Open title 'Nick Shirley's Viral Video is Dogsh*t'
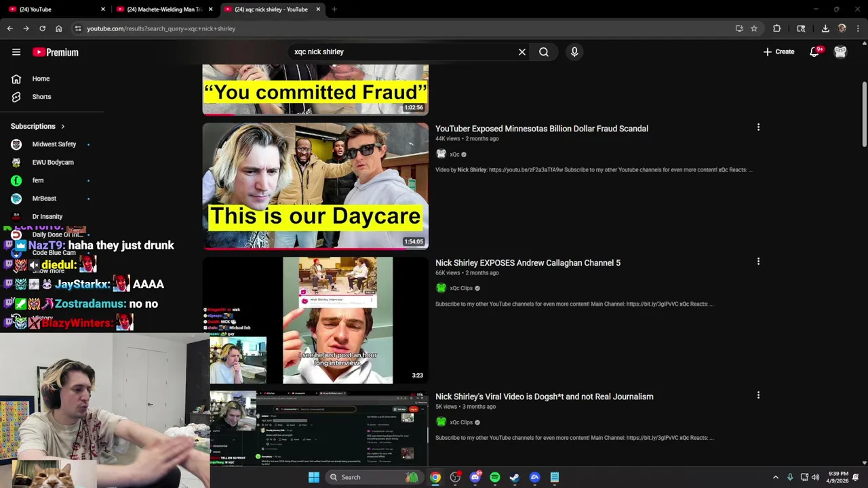 545,396
